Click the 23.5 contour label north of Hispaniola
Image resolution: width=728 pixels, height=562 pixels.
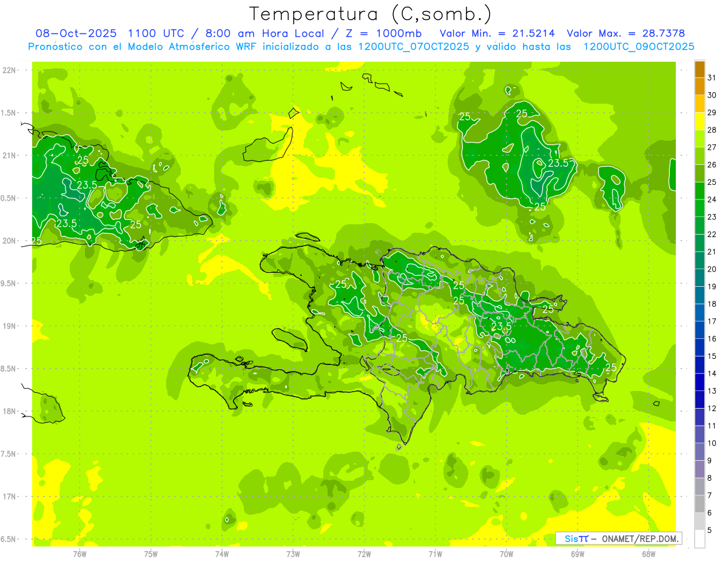(x=558, y=163)
